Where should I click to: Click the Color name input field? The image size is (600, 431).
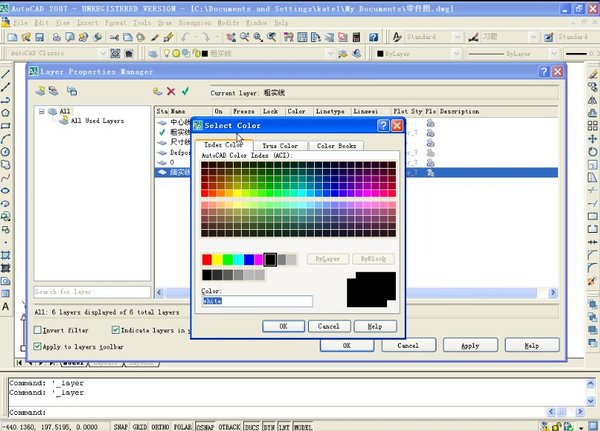click(x=257, y=301)
